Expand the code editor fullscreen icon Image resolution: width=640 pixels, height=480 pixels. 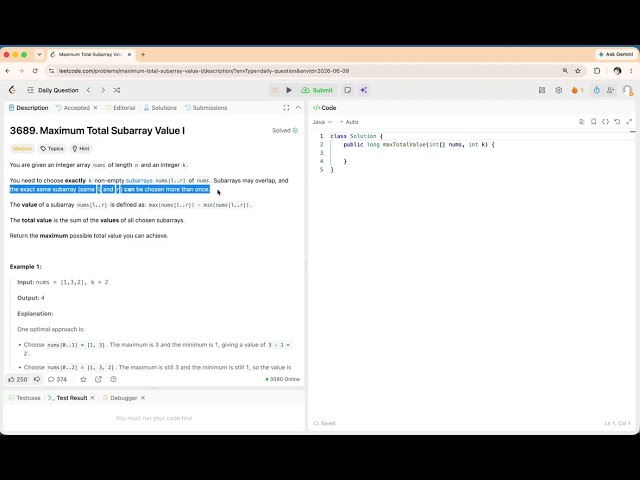click(629, 122)
